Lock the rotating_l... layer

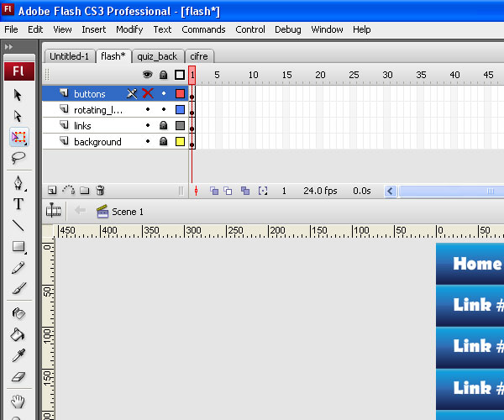[x=164, y=109]
